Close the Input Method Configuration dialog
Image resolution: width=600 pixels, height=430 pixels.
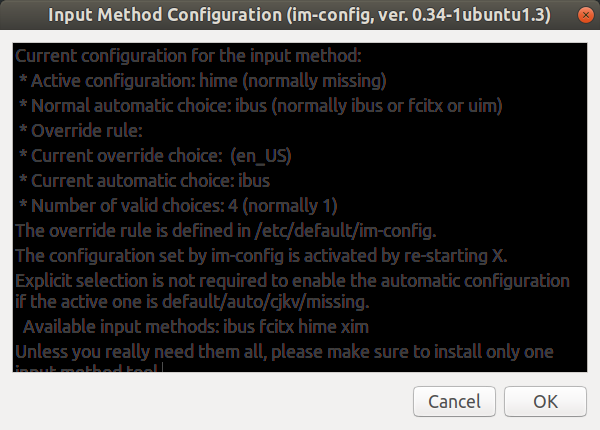585,15
